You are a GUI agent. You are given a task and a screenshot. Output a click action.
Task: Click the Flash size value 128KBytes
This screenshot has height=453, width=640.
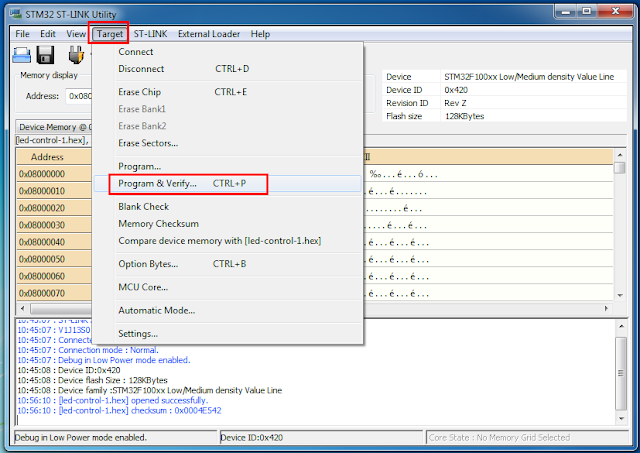coord(534,116)
